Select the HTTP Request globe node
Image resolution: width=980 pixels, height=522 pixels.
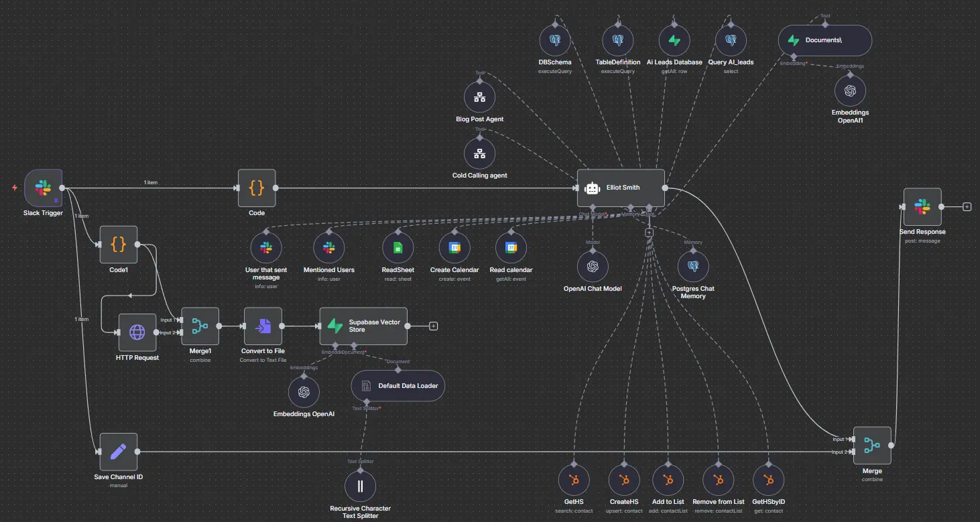pyautogui.click(x=137, y=332)
